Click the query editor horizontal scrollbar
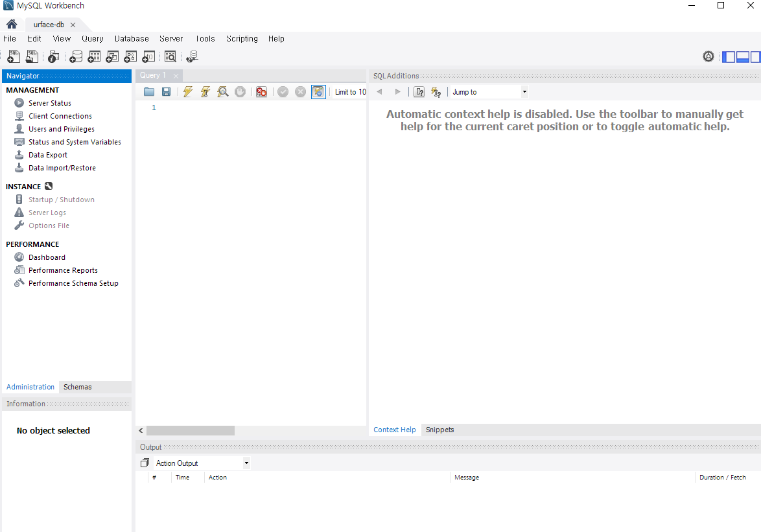 [191, 431]
